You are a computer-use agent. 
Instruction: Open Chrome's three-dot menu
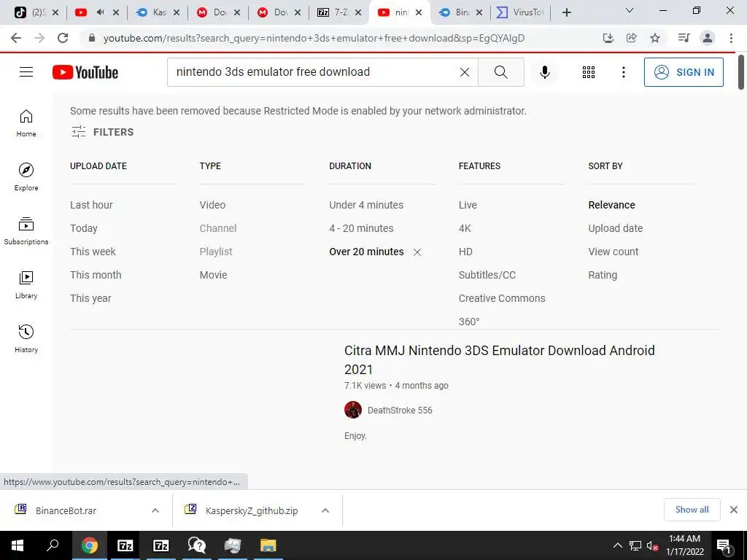pyautogui.click(x=731, y=38)
